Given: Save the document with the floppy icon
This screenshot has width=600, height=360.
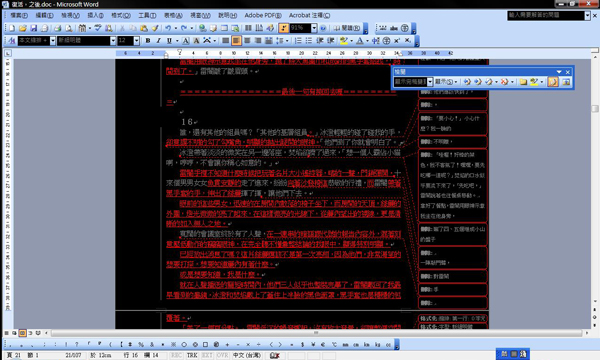Looking at the screenshot, I should pyautogui.click(x=34, y=28).
